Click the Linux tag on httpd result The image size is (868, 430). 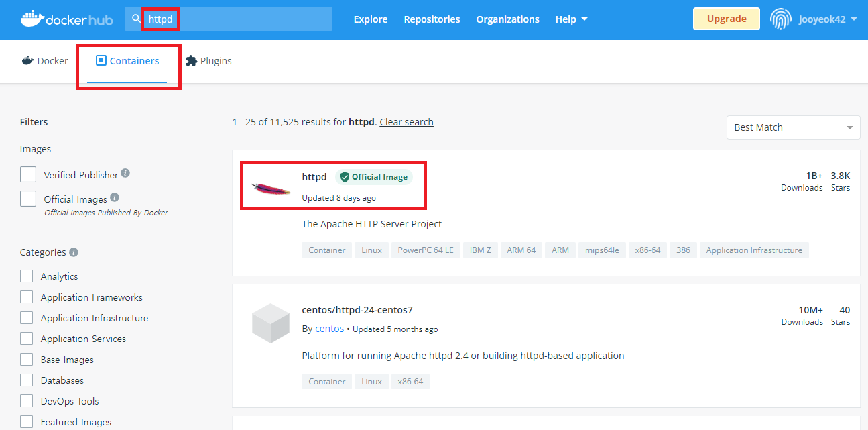[x=372, y=250]
